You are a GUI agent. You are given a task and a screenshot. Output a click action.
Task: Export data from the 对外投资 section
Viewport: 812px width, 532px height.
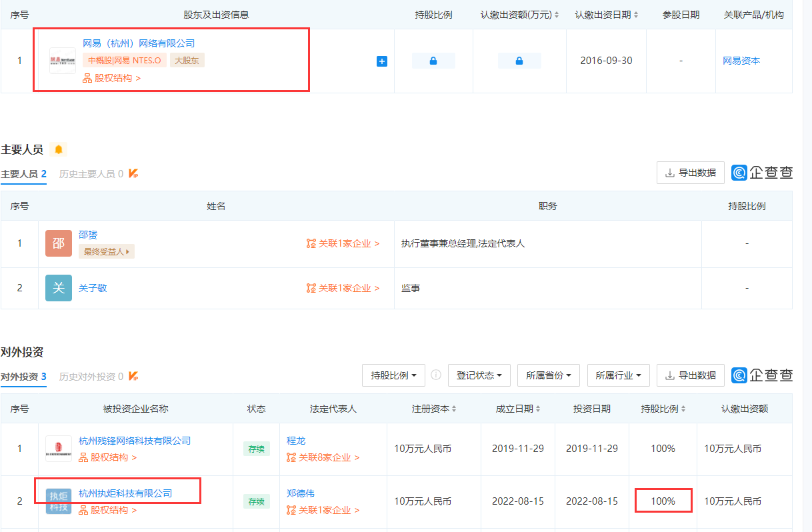click(691, 375)
